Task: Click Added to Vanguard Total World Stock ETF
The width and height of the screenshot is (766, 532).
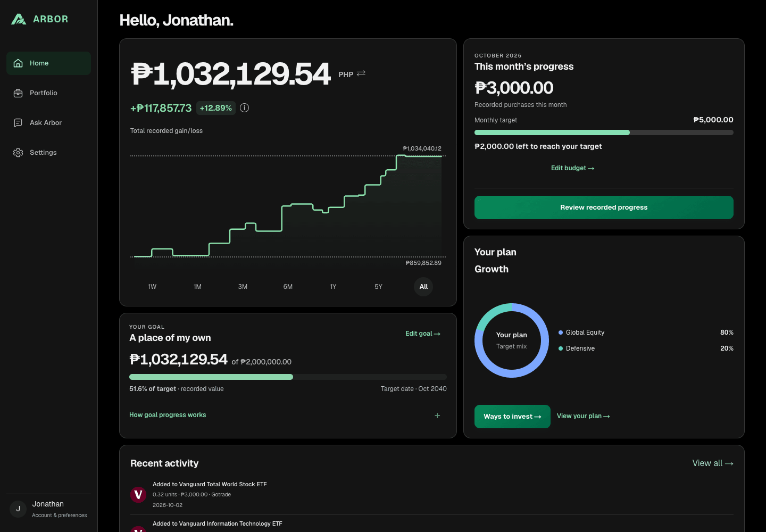Action: pyautogui.click(x=210, y=484)
